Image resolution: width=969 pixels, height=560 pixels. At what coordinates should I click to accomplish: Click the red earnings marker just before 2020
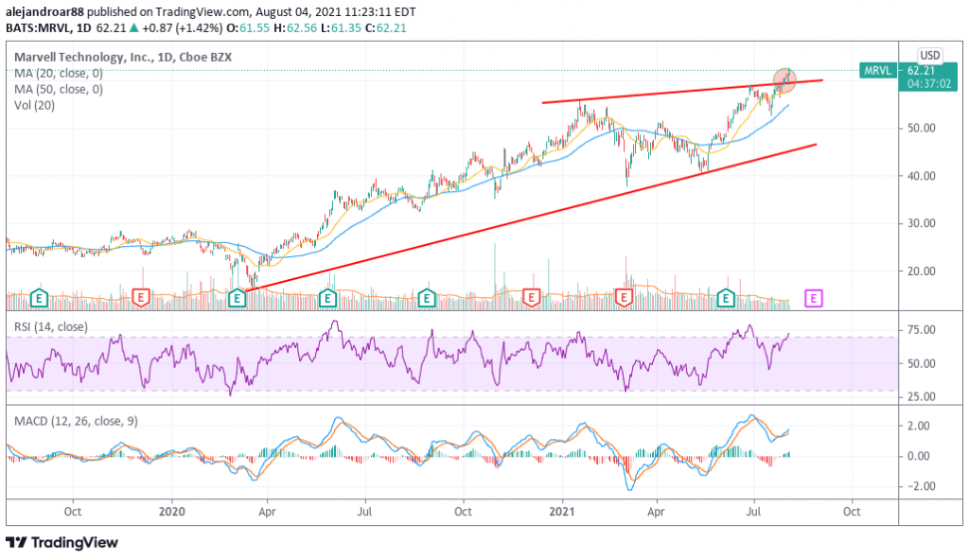coord(141,299)
